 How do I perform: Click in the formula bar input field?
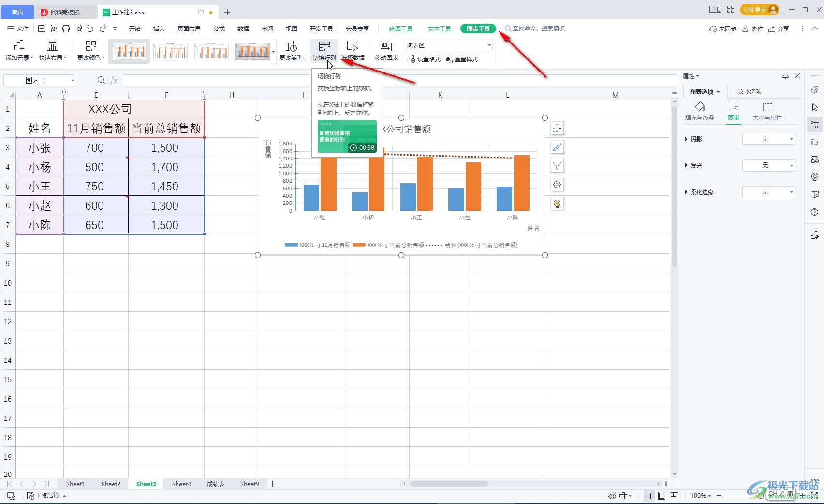point(399,80)
